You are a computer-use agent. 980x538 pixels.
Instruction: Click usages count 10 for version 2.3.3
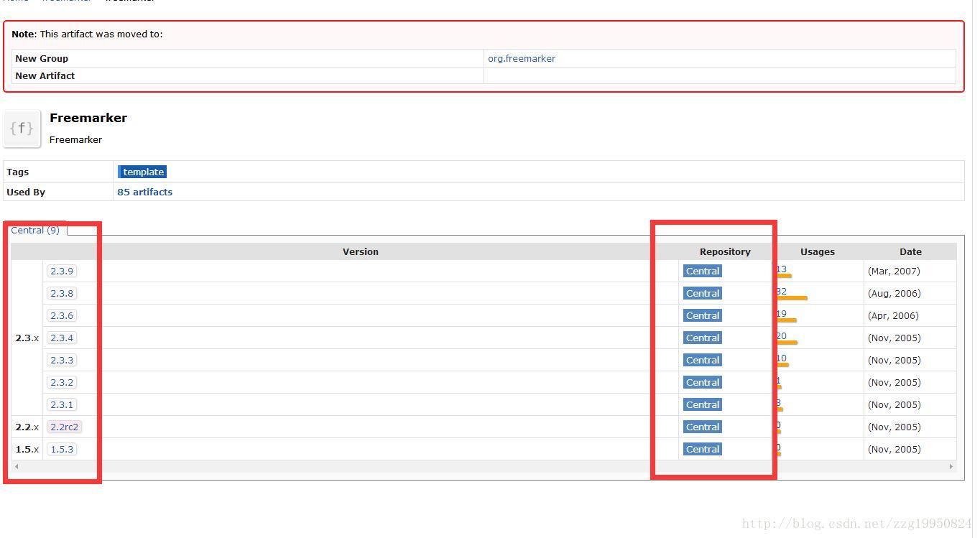tap(782, 358)
